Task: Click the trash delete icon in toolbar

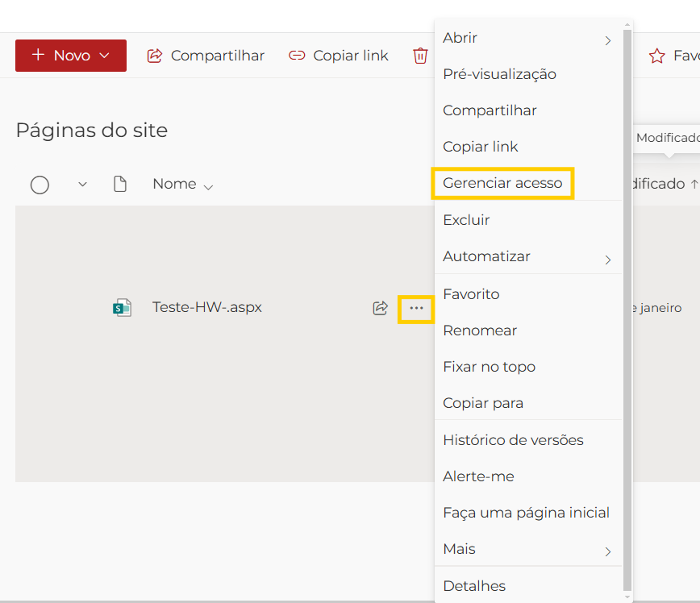Action: pos(420,56)
